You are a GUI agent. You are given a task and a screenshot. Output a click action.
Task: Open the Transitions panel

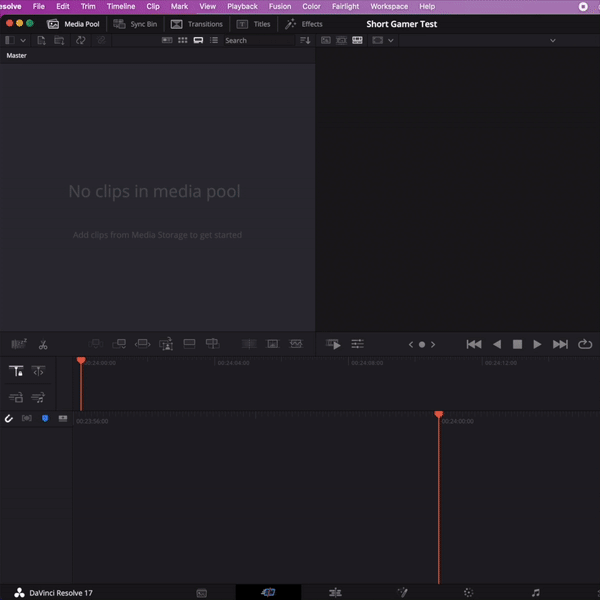pyautogui.click(x=196, y=24)
